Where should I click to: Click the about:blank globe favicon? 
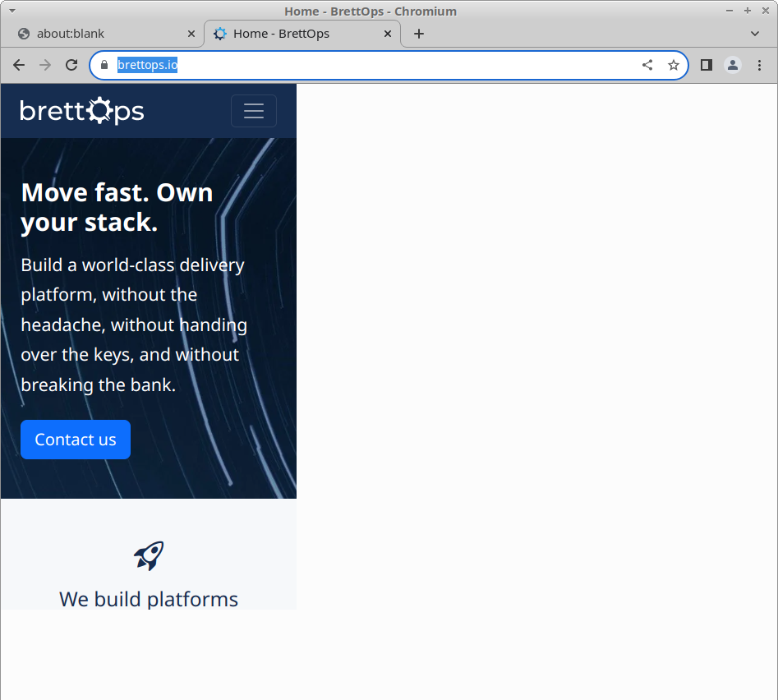(x=23, y=34)
